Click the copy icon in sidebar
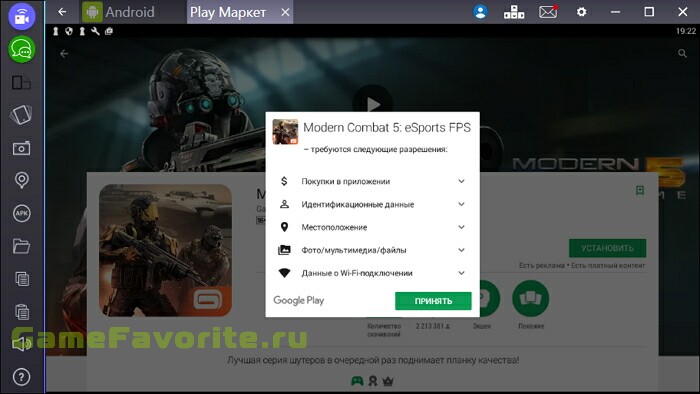The height and width of the screenshot is (394, 700). coord(22,279)
